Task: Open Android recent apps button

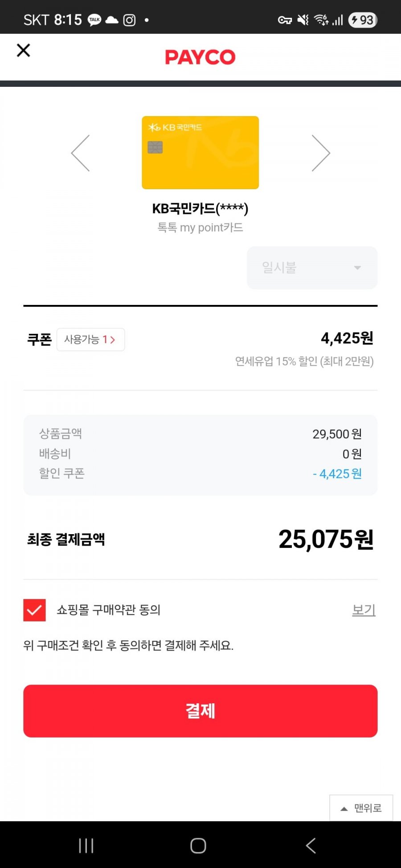Action: tap(86, 845)
